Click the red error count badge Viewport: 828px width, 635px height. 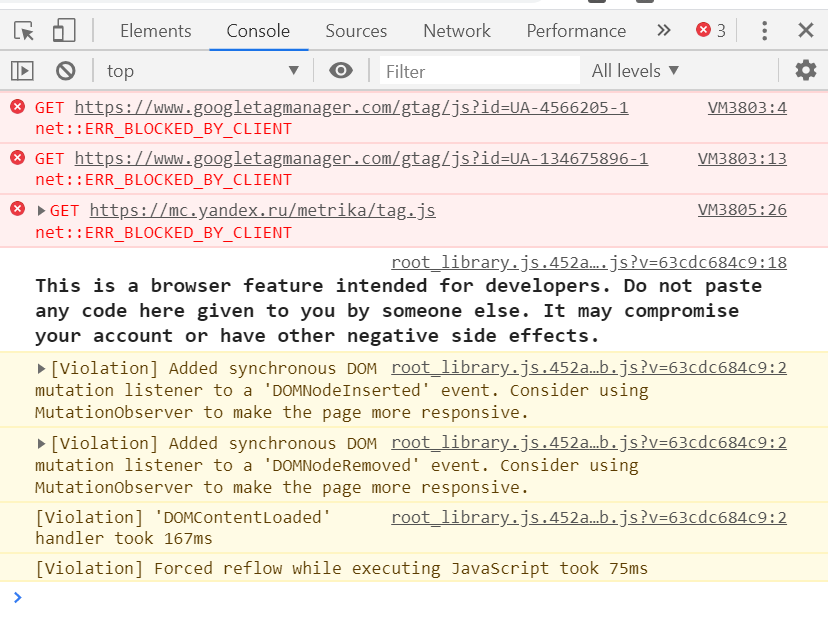click(x=711, y=31)
